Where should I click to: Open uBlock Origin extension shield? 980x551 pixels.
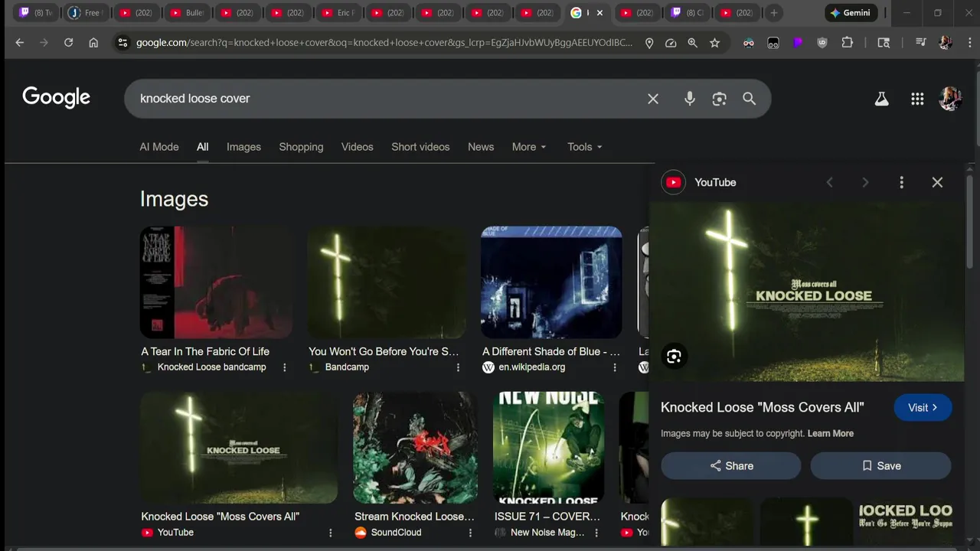pyautogui.click(x=822, y=43)
